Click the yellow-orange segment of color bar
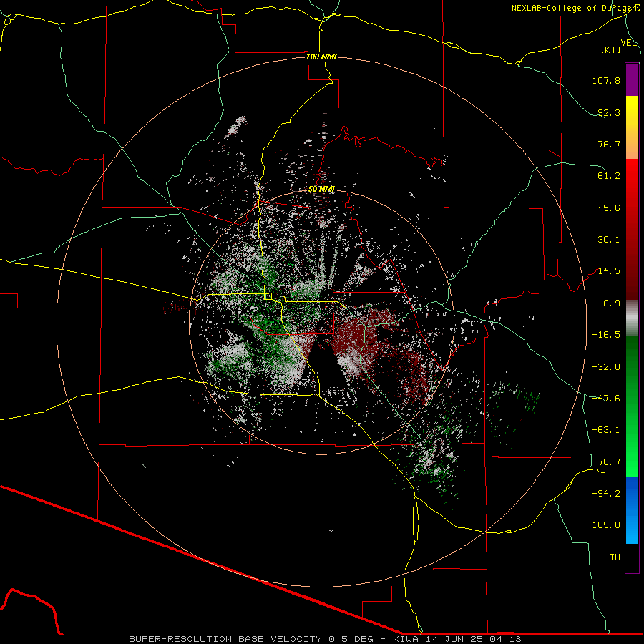The width and height of the screenshot is (644, 644). pyautogui.click(x=632, y=127)
